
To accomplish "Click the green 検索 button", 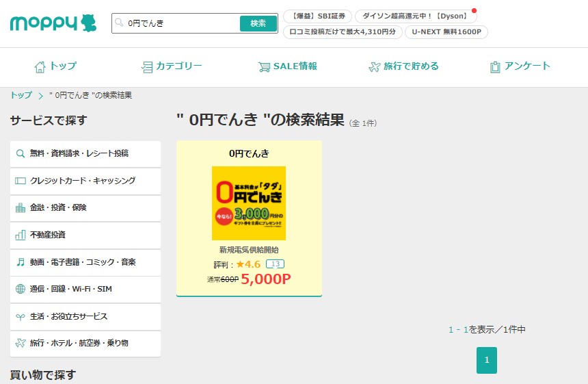I will 258,23.
